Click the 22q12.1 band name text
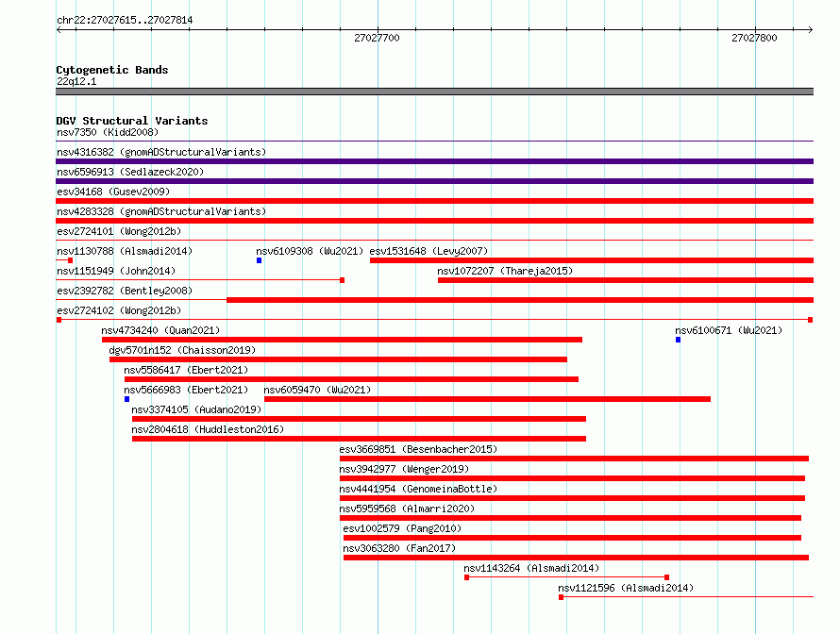Image resolution: width=840 pixels, height=634 pixels. coord(76,81)
